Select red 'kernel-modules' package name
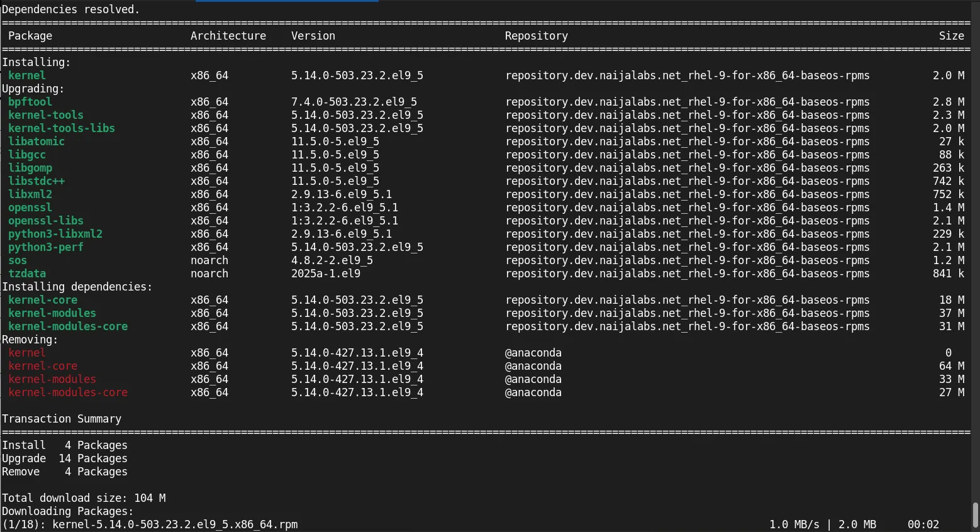Screen dimensions: 980x532 (52, 379)
